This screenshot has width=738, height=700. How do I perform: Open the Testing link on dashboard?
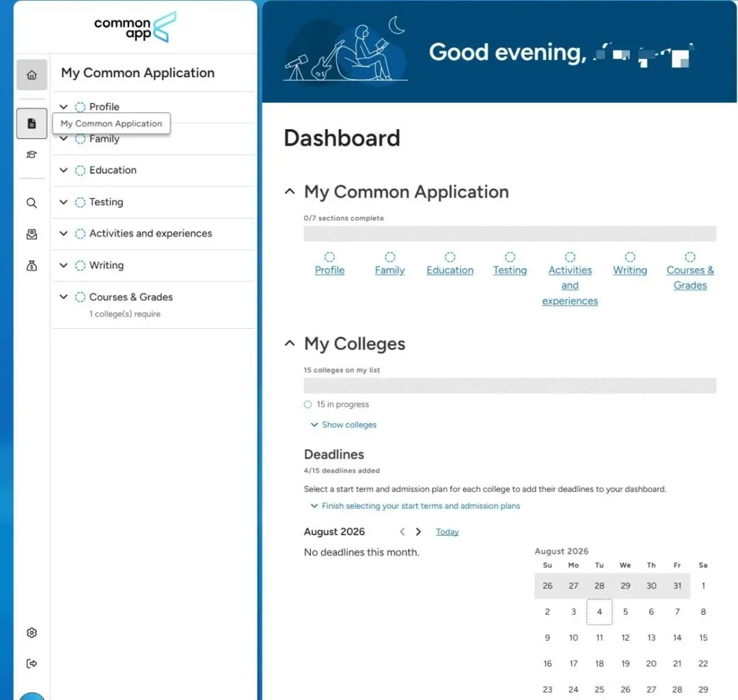click(x=510, y=270)
